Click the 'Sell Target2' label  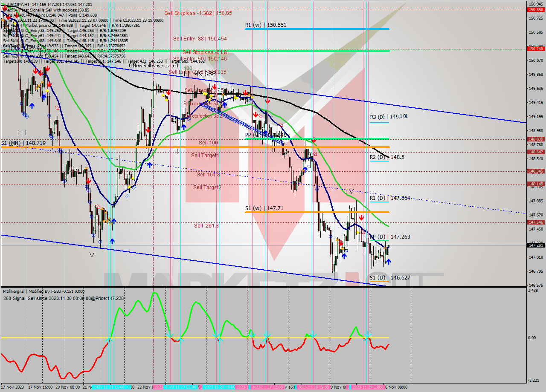click(207, 187)
